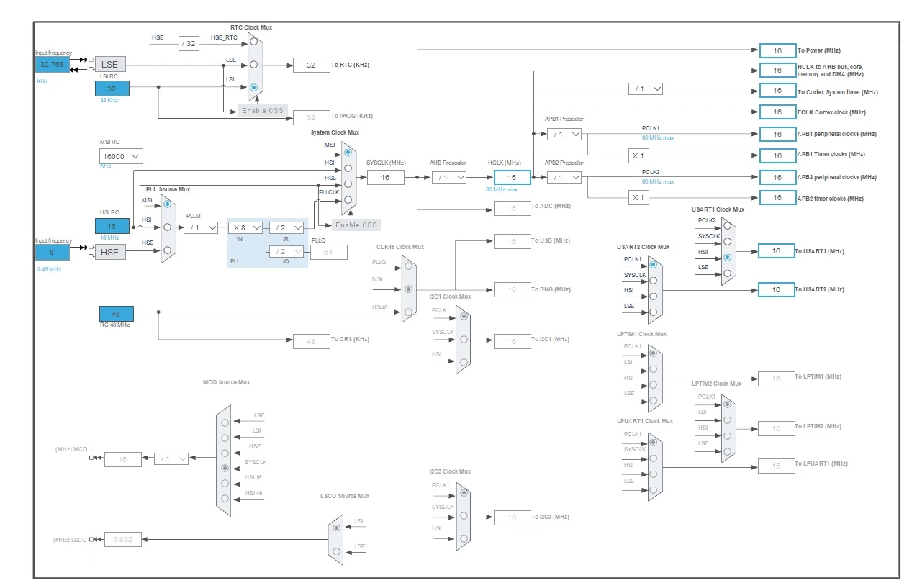Viewport: 912px width, 588px height.
Task: Select LSE in the MCO Source Mux
Action: click(x=225, y=422)
